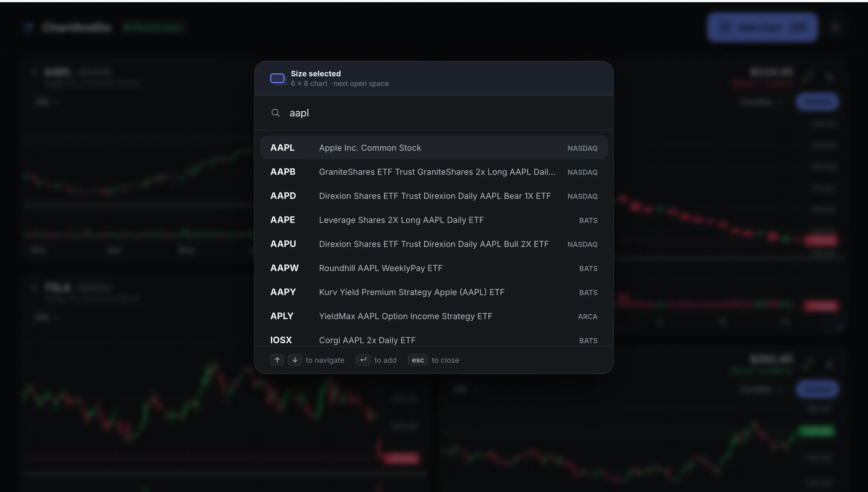The height and width of the screenshot is (492, 868).
Task: Pick APLY YieldMax AAPL Option Income result
Action: click(x=434, y=316)
